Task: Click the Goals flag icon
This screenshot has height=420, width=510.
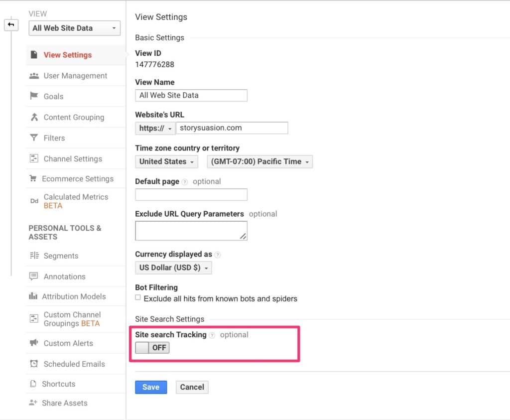Action: (34, 96)
